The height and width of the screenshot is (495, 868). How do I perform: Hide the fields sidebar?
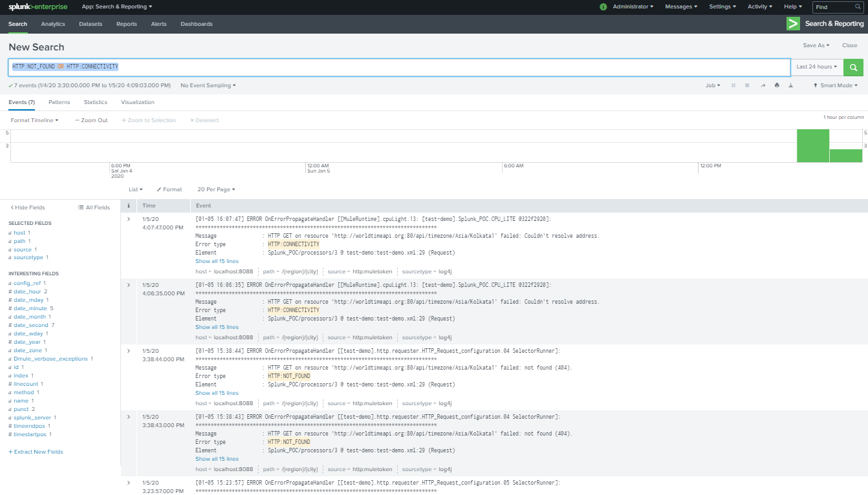click(28, 207)
